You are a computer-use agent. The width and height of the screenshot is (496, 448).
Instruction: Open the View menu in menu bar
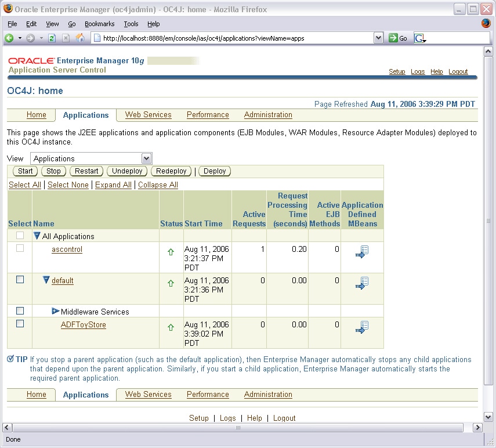[x=52, y=24]
